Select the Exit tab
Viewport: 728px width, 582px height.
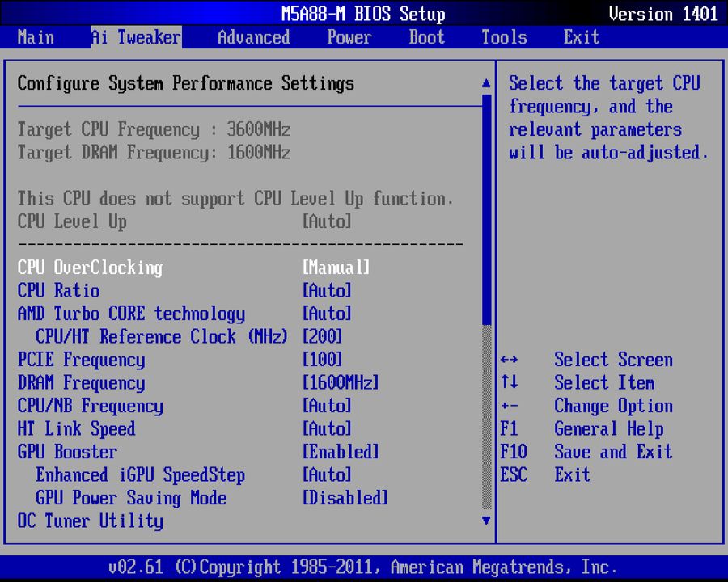tap(582, 37)
